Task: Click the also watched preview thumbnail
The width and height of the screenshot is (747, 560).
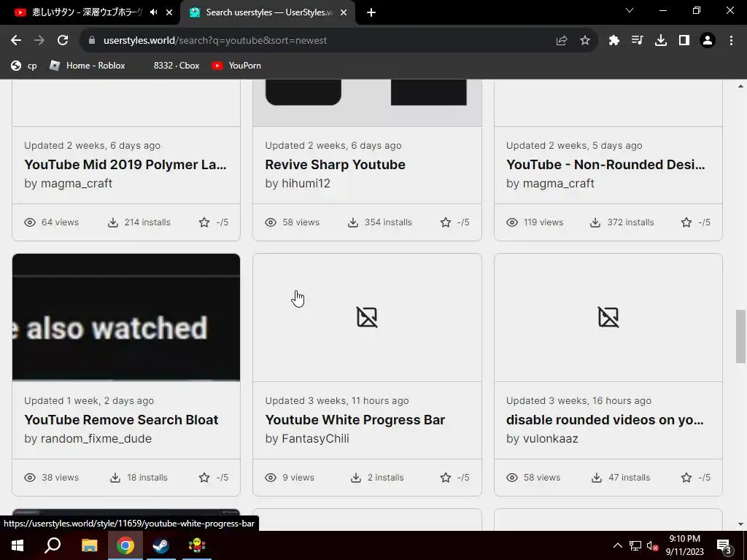Action: click(x=126, y=317)
